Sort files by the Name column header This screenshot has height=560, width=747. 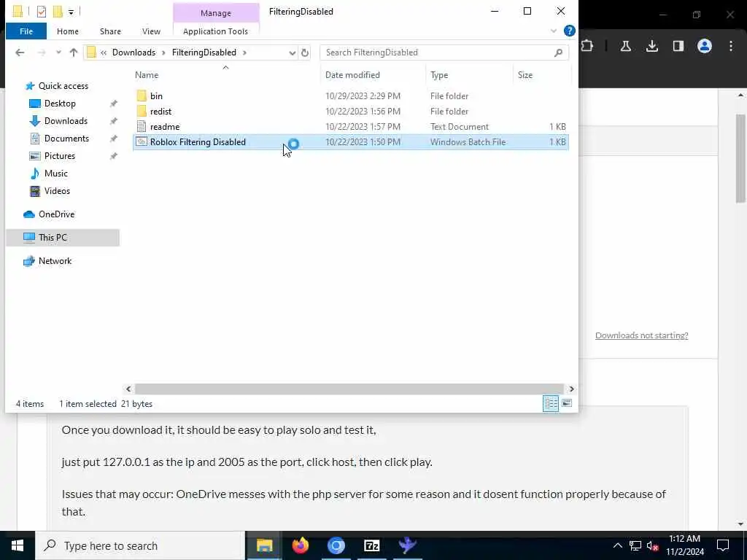pyautogui.click(x=225, y=75)
